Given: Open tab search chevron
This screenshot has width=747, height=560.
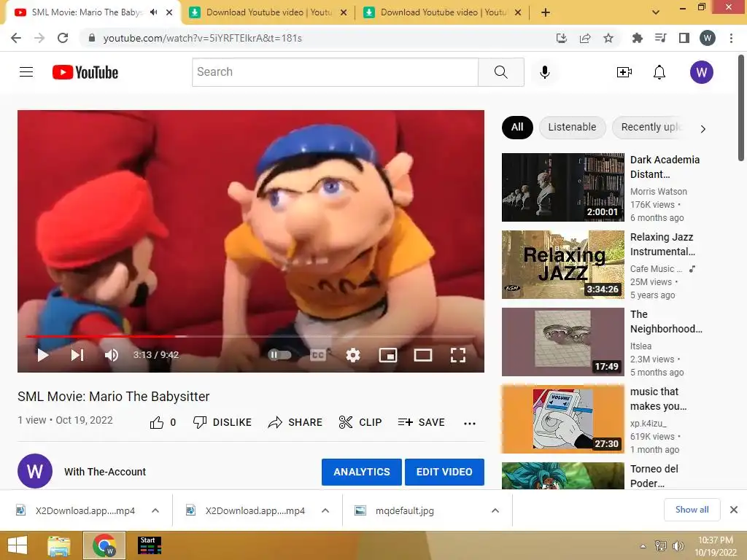Looking at the screenshot, I should pyautogui.click(x=656, y=12).
